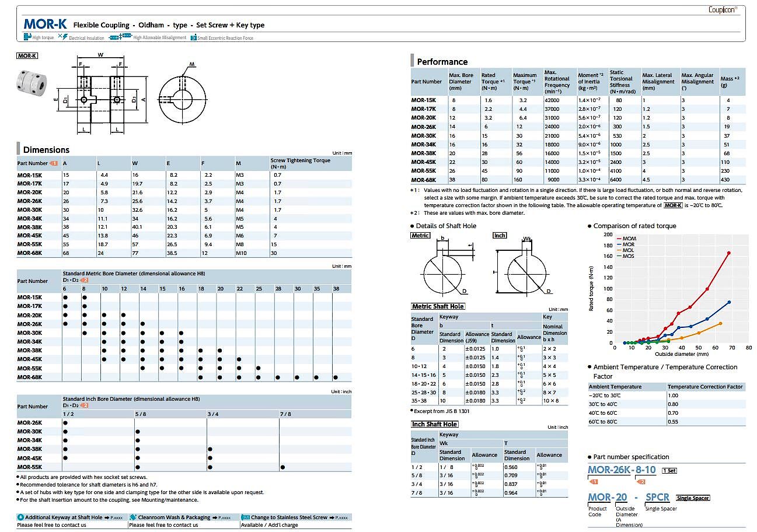Viewport: 757px width, 532px height.
Task: Click the orange 1 marker beside Part Number in Dimensions
Action: click(54, 163)
